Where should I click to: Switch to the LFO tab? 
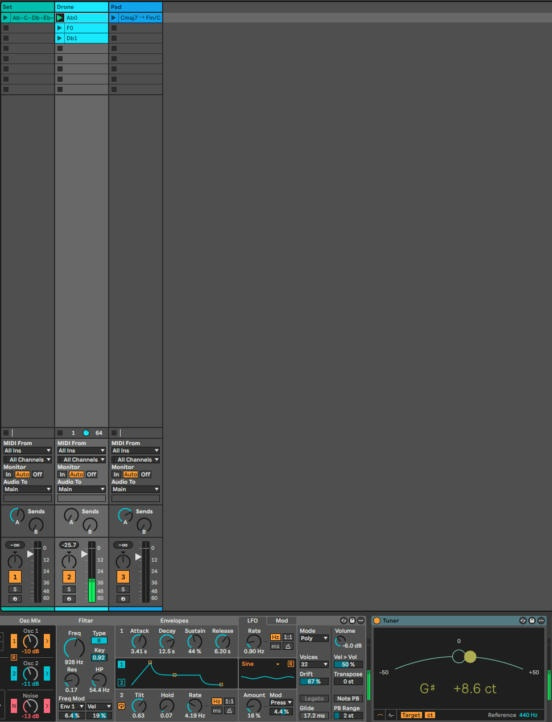coord(252,621)
